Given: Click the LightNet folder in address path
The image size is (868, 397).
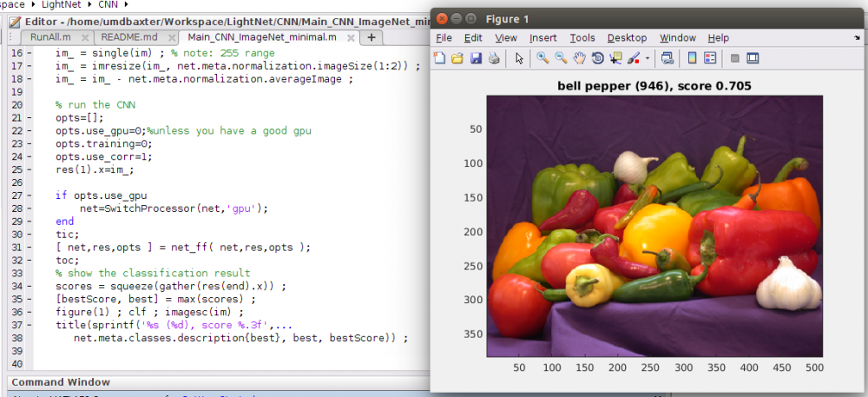Looking at the screenshot, I should [61, 4].
